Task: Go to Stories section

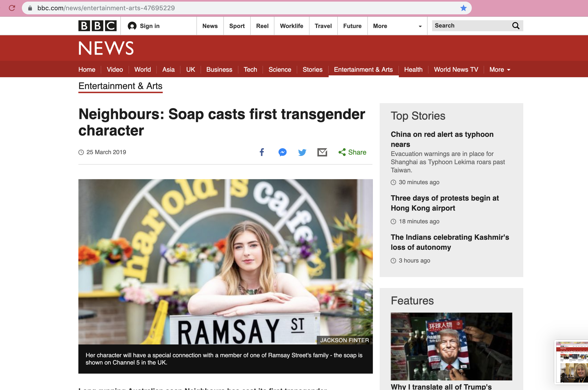Action: tap(312, 70)
